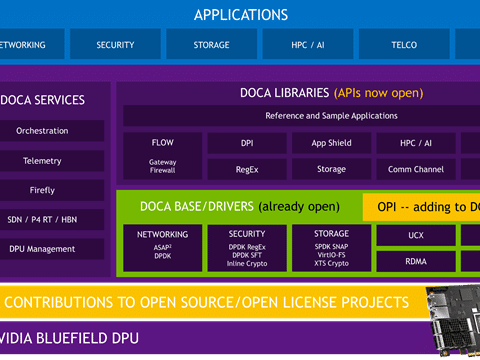Click the Storage library box
Screen dimensions: 480x360
coord(331,169)
